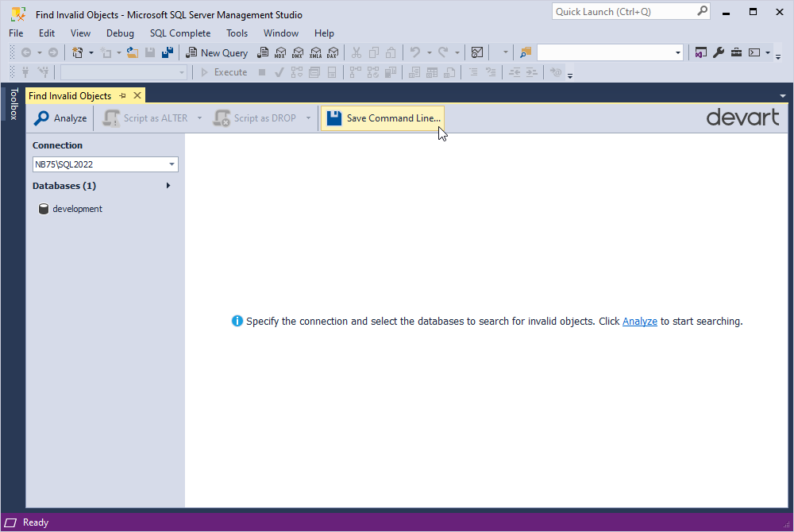Open a new MDX query
794x532 pixels.
pos(280,52)
